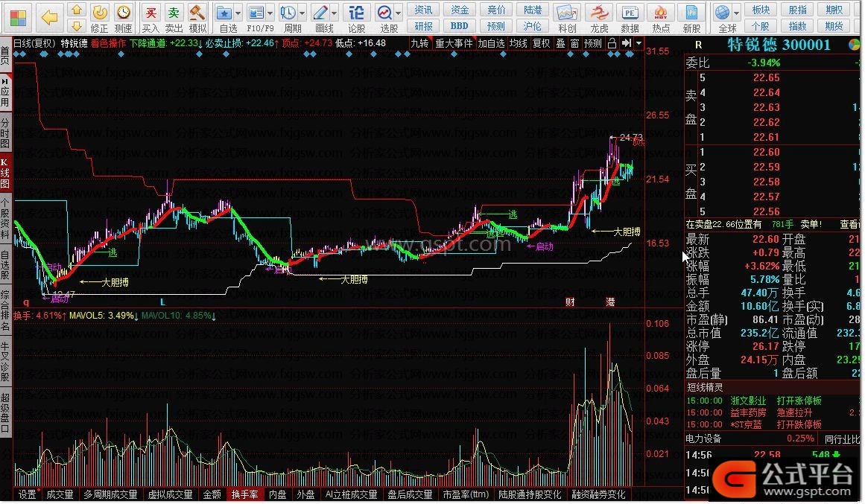The width and height of the screenshot is (865, 504).
Task: Open the 龙虎 dragon-tiger list icon
Action: [598, 18]
